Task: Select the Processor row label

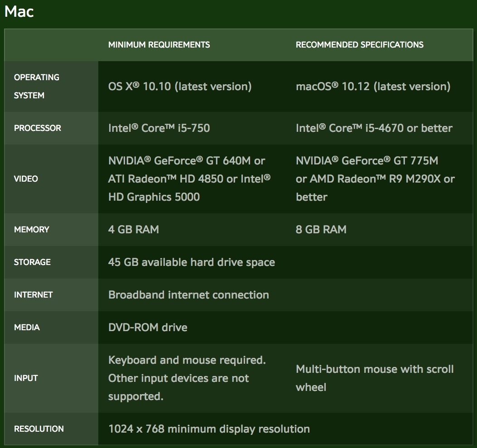Action: [x=37, y=128]
